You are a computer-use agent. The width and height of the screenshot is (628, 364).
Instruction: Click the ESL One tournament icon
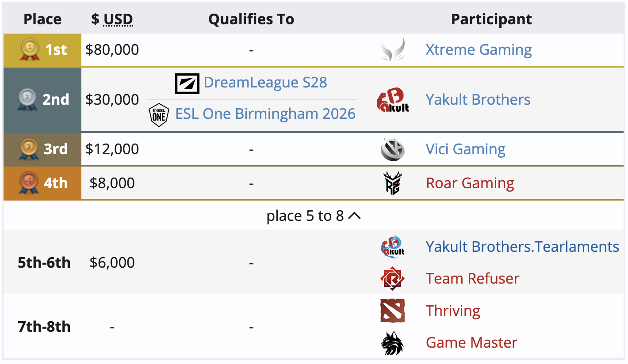[x=159, y=114]
